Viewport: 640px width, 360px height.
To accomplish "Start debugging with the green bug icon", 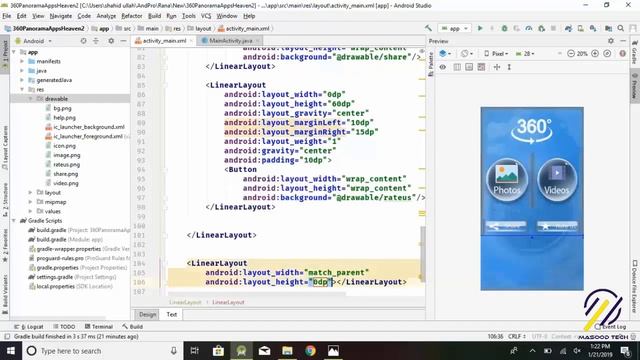I will point(504,28).
